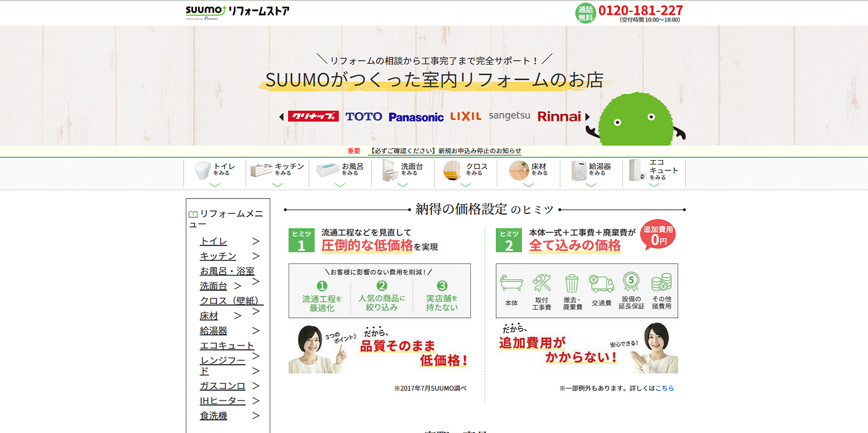Open the 床材をみる category tab
This screenshot has height=433, width=868.
[528, 173]
